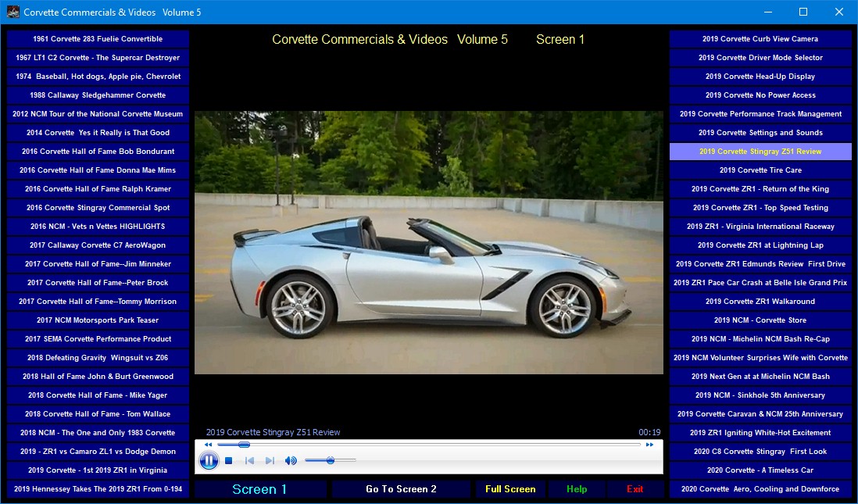Play 2017 Callaway Corvette C7 AeroWagon
858x504 pixels.
click(x=98, y=245)
